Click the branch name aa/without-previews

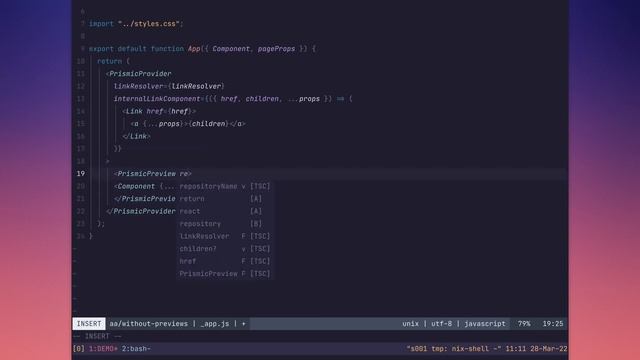(149, 324)
